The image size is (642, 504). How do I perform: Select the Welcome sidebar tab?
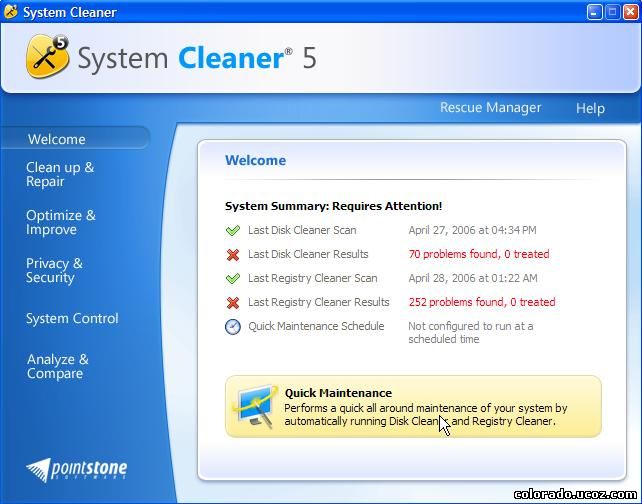(x=75, y=139)
